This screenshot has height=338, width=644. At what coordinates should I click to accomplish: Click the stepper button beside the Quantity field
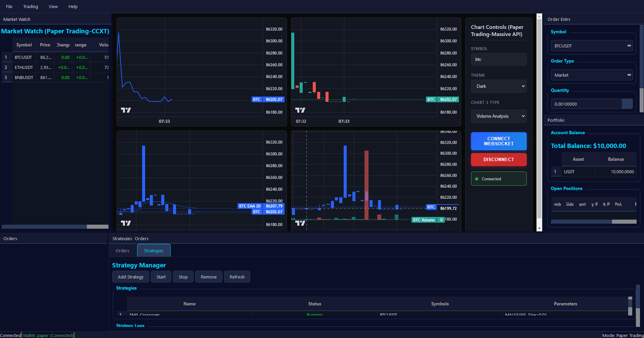[x=627, y=104]
